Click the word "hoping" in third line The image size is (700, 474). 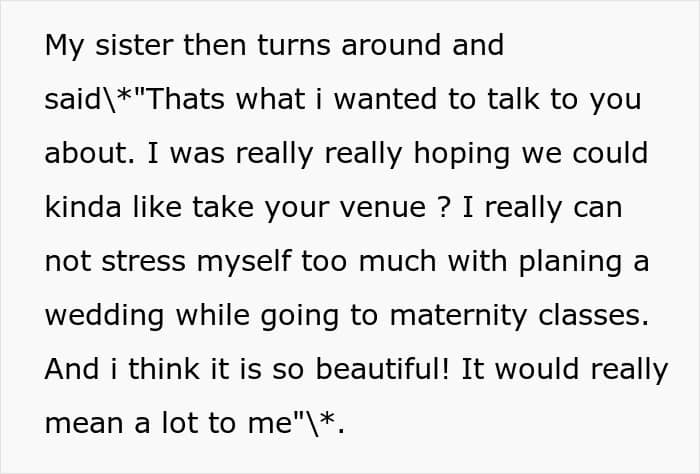point(462,154)
